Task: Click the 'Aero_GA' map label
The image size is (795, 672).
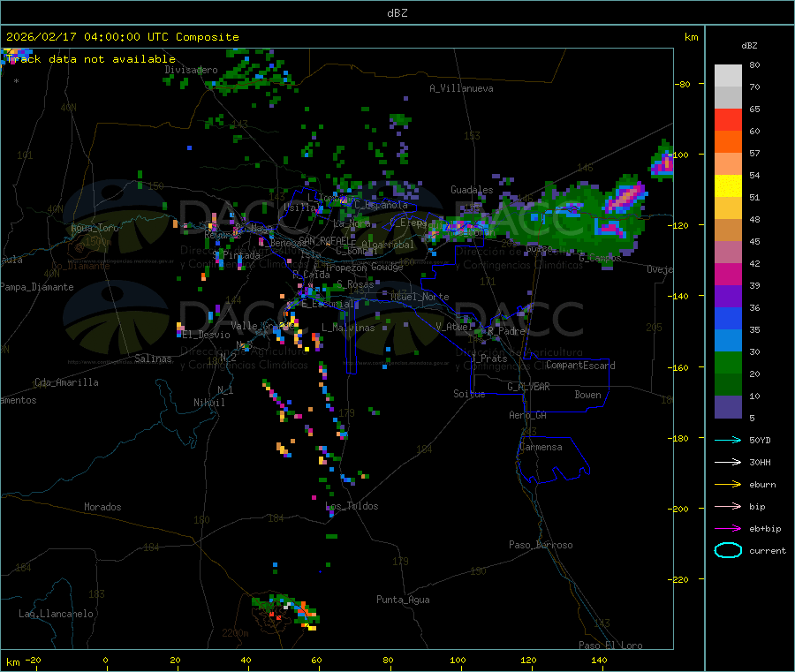Action: point(527,415)
